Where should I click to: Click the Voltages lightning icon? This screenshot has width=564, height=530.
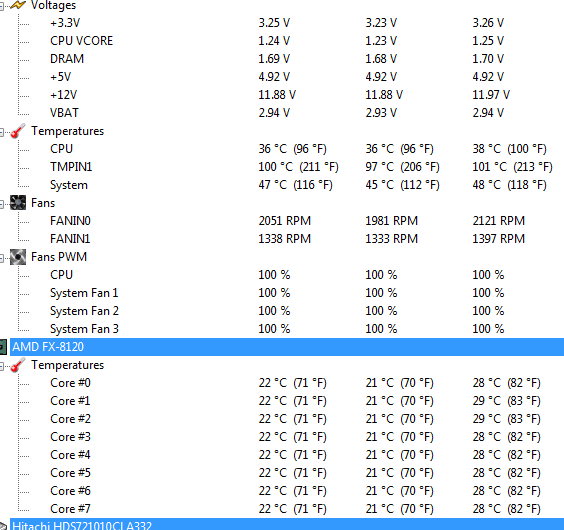point(18,5)
